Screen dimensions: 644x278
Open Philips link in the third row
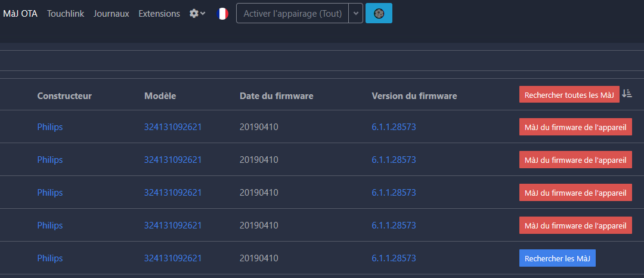point(50,193)
